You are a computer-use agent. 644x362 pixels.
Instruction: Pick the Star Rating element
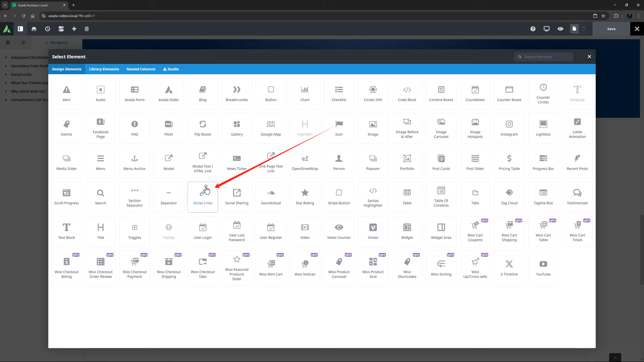point(305,197)
